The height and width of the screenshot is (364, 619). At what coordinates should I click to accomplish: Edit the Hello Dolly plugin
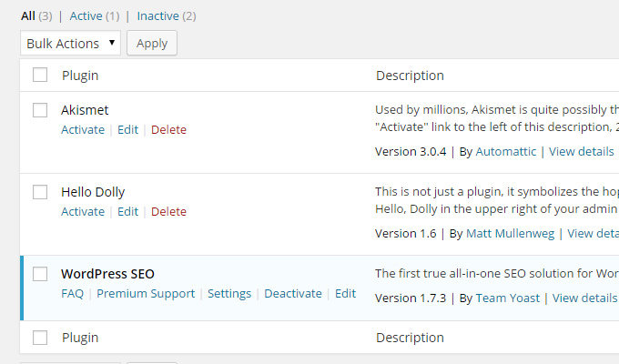click(128, 212)
